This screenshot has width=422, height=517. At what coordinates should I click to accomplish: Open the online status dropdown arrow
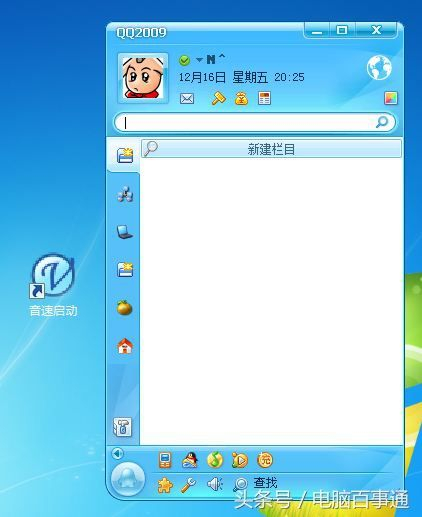tap(199, 60)
